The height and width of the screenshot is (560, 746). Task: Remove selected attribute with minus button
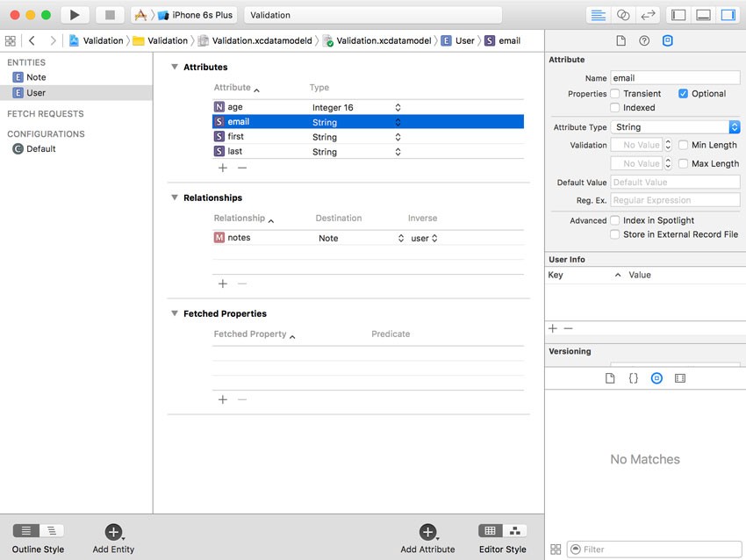(x=242, y=168)
